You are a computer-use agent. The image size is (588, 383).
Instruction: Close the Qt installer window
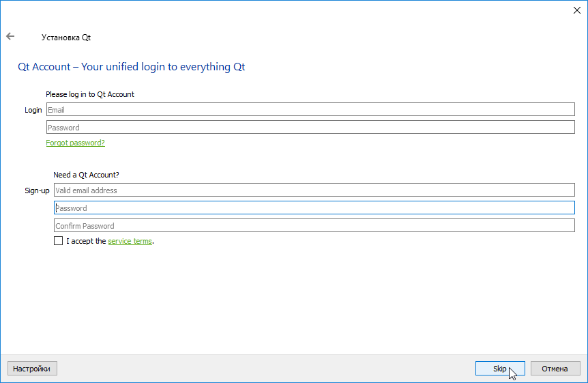(576, 10)
